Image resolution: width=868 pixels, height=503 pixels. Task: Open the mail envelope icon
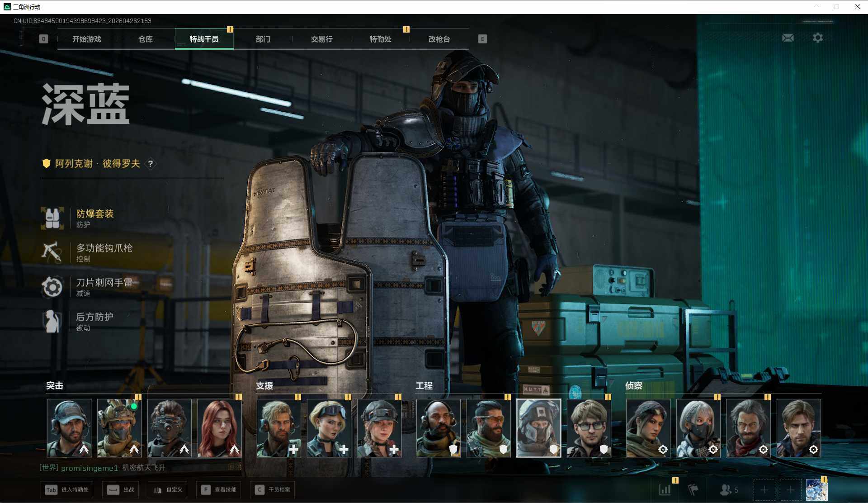[788, 38]
